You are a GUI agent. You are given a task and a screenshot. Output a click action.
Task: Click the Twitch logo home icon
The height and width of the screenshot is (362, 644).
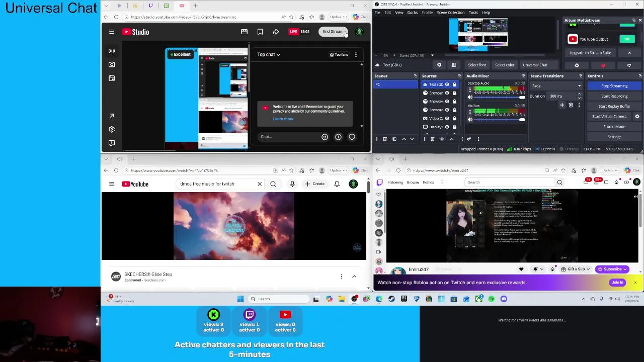click(379, 183)
